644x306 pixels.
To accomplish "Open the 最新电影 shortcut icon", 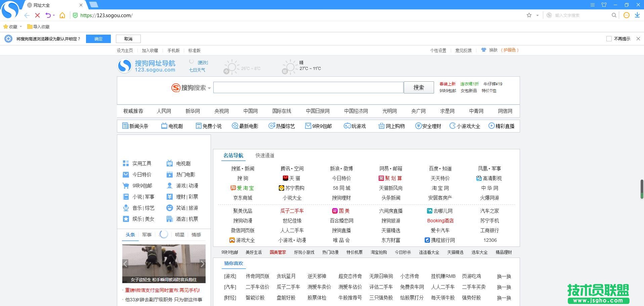I will coord(235,126).
